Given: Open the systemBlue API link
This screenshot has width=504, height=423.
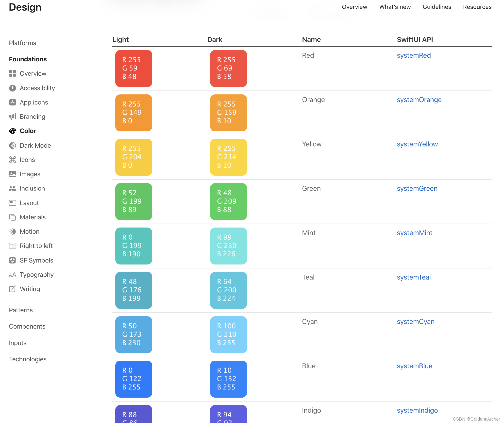Looking at the screenshot, I should coord(415,366).
